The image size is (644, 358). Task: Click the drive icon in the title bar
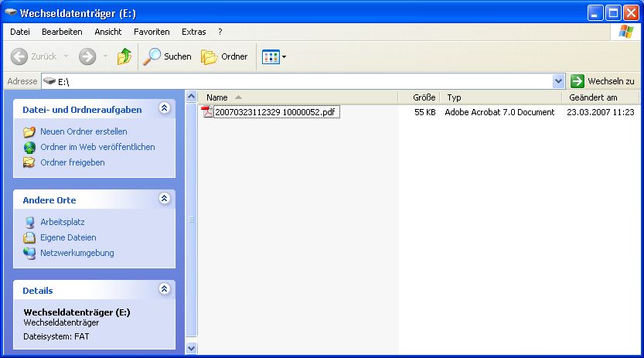coord(11,12)
